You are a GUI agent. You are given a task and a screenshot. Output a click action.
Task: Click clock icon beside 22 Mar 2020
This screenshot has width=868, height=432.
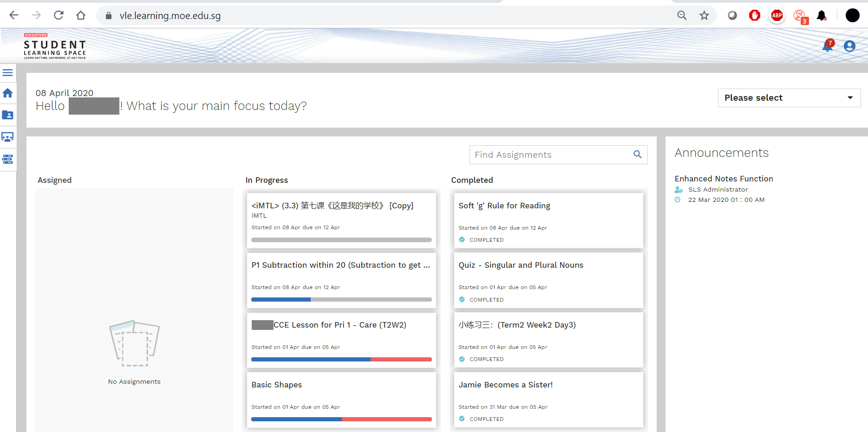click(678, 200)
